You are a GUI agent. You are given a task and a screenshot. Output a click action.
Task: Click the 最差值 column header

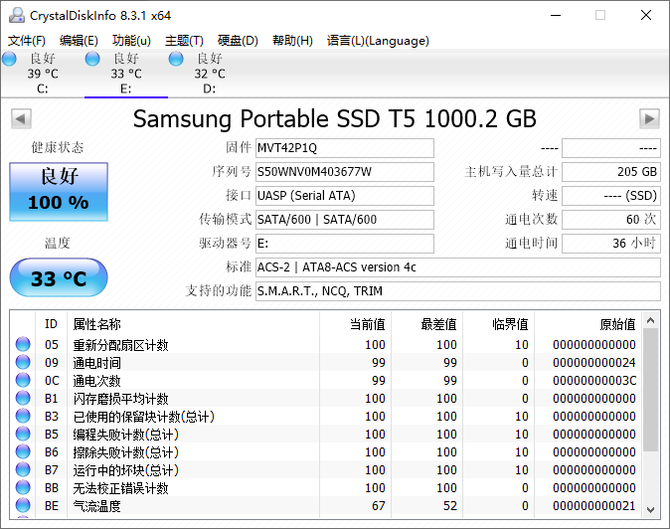click(426, 324)
